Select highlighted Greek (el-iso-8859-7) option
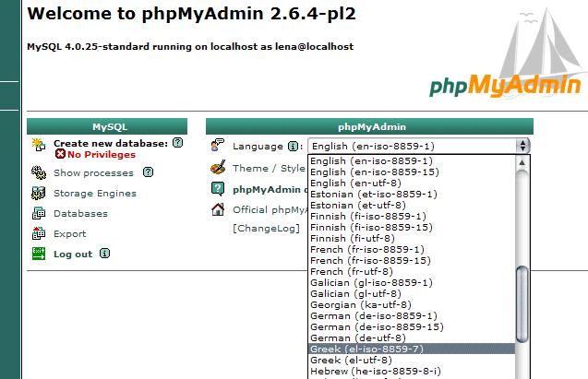 (x=412, y=349)
